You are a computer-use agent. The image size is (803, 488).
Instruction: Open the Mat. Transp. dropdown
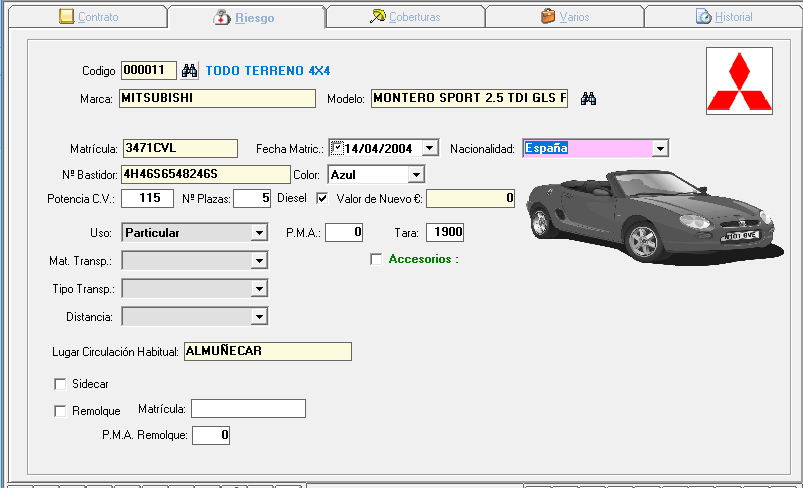coord(259,261)
